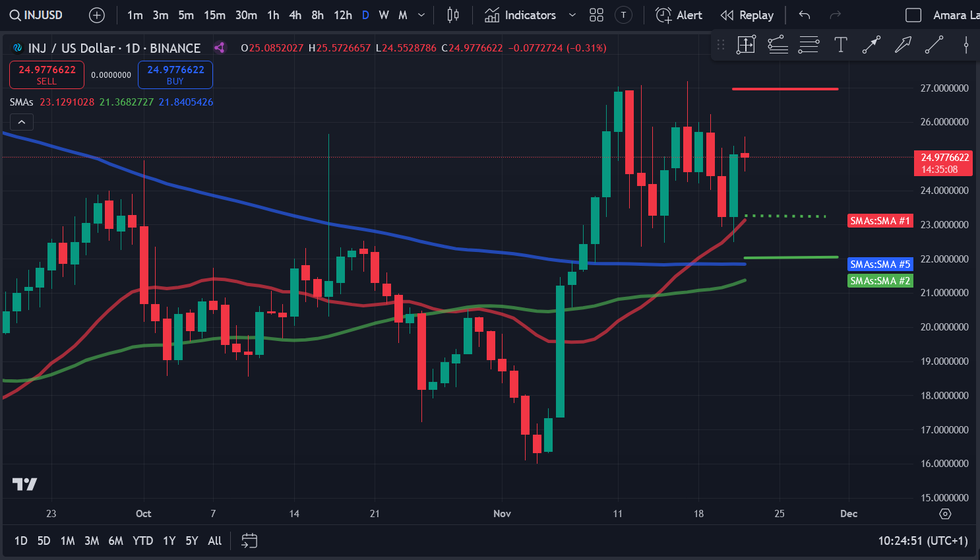980x560 pixels.
Task: Undo the last chart action
Action: click(x=805, y=15)
